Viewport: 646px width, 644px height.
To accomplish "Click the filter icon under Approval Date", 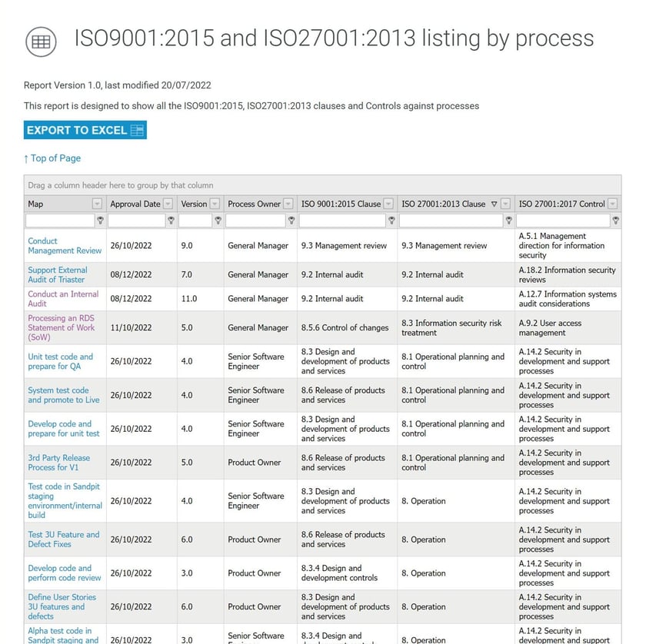I will pos(171,221).
